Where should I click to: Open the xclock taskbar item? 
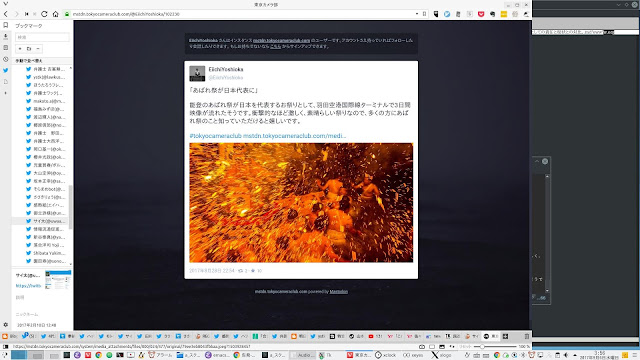(386, 355)
